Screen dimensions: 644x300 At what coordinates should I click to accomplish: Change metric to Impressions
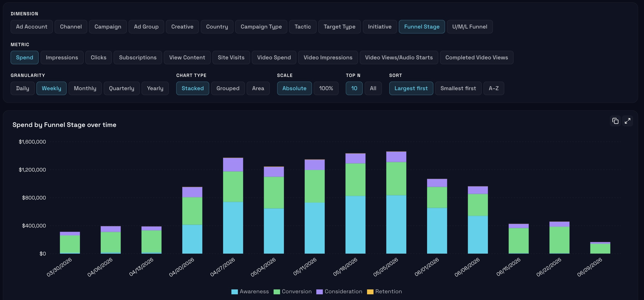click(x=62, y=58)
